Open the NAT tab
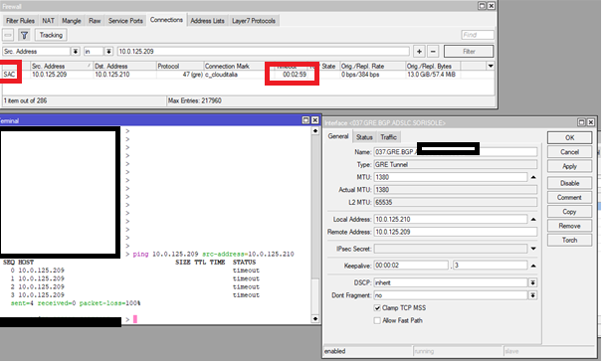Screen dimensions: 605x364 point(48,21)
